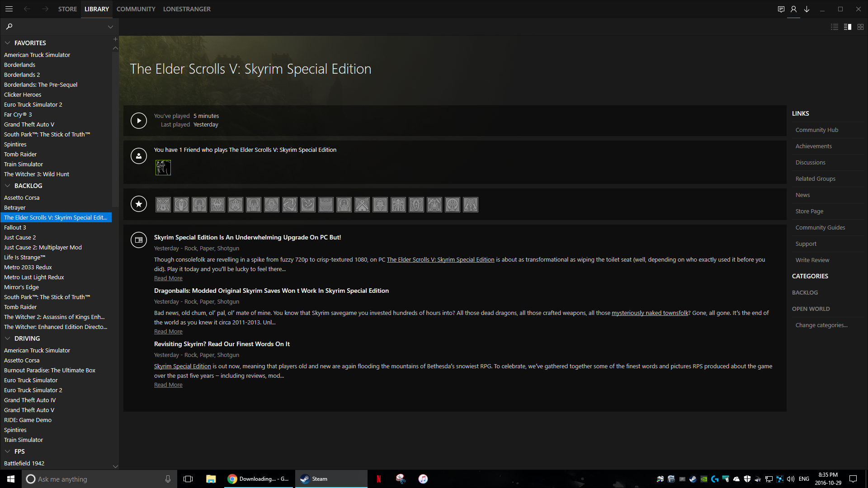Open Netflix from the taskbar
868x488 pixels.
point(379,479)
